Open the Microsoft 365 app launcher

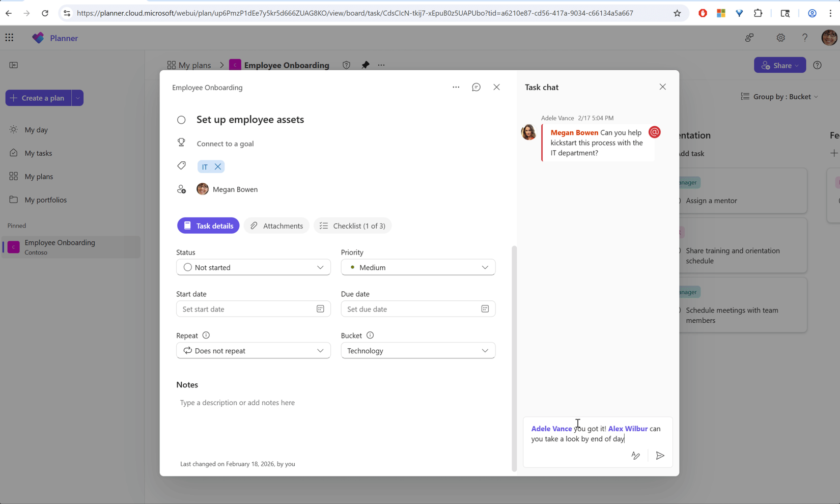[9, 37]
